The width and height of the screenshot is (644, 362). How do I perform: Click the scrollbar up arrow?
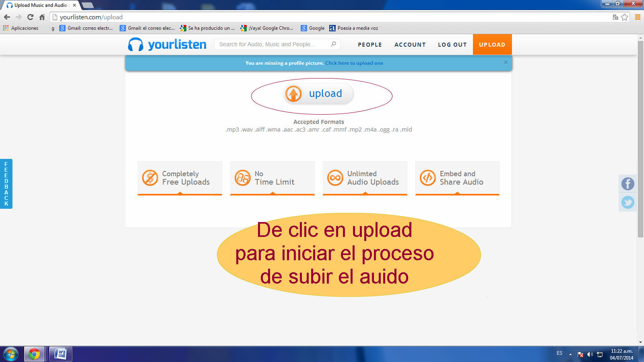click(640, 38)
